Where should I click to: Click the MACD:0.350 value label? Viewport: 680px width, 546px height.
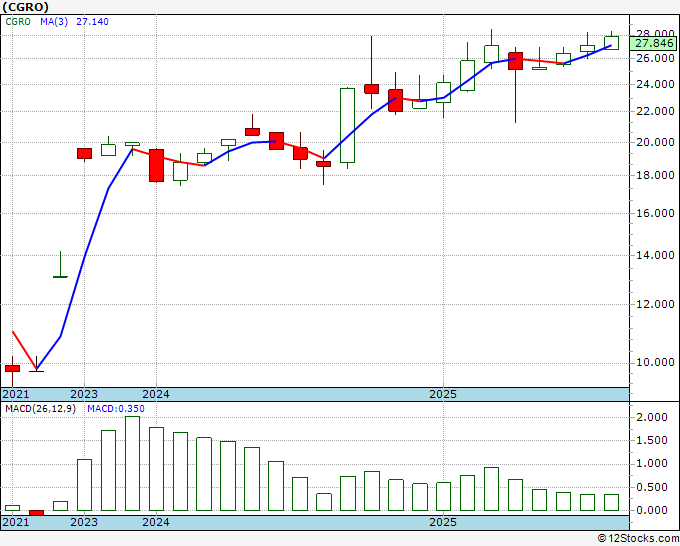tap(116, 409)
